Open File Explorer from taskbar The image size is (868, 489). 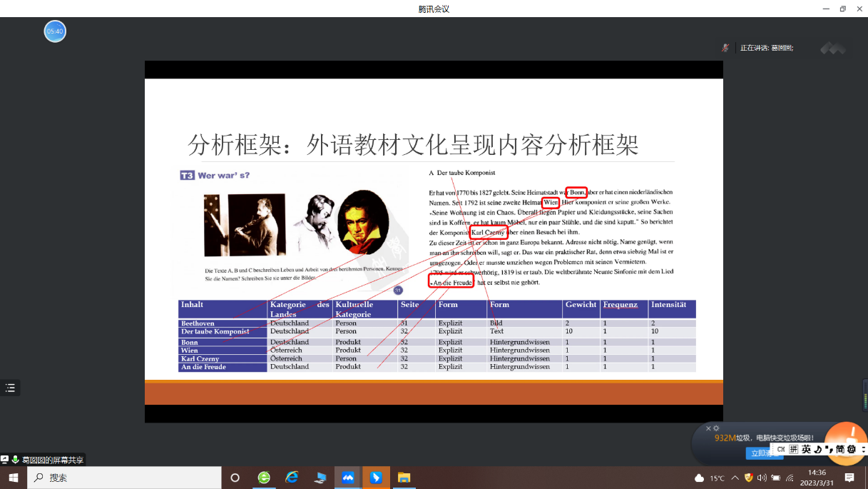point(404,478)
